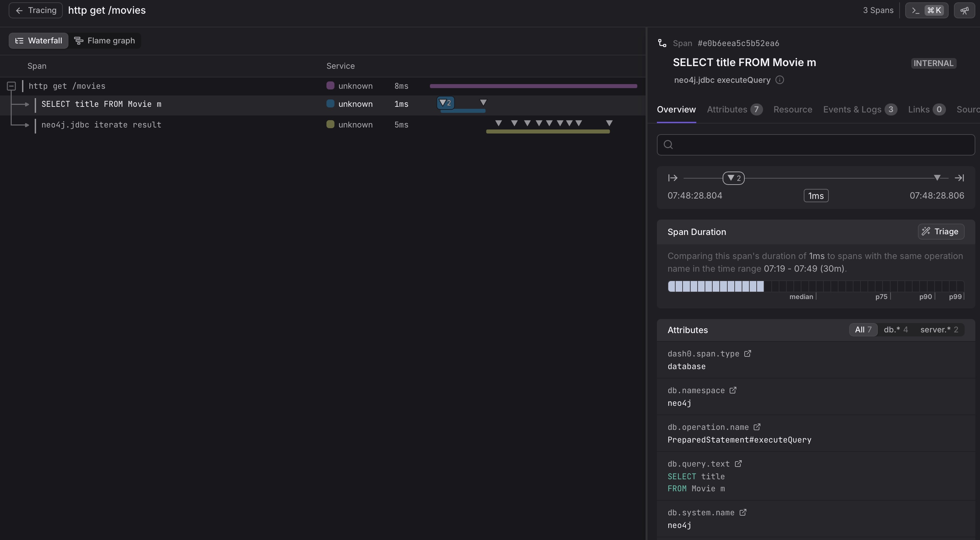
Task: Open the event marker labeled 2 on the timeline
Action: pyautogui.click(x=733, y=178)
